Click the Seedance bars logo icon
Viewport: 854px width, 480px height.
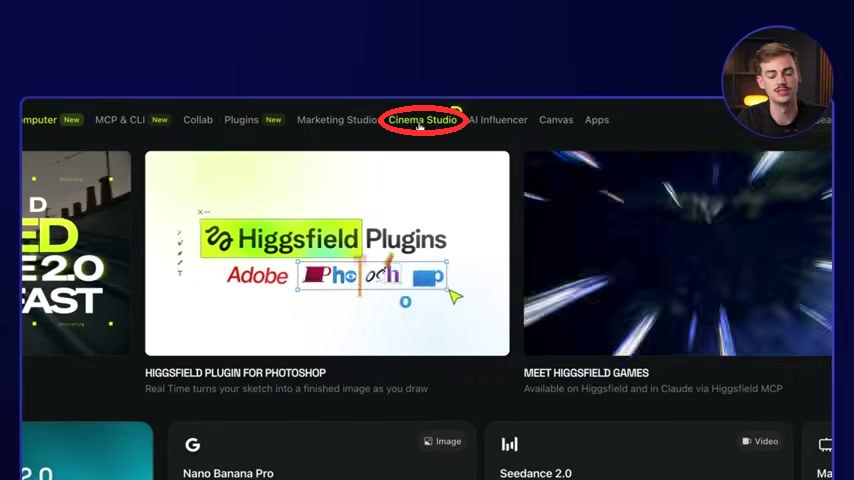(x=510, y=445)
